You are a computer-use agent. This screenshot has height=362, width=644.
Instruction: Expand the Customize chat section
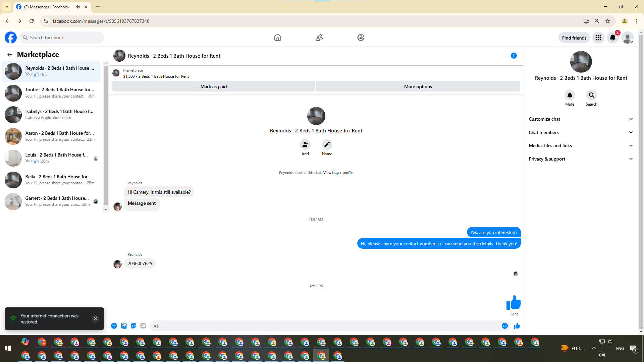point(581,119)
